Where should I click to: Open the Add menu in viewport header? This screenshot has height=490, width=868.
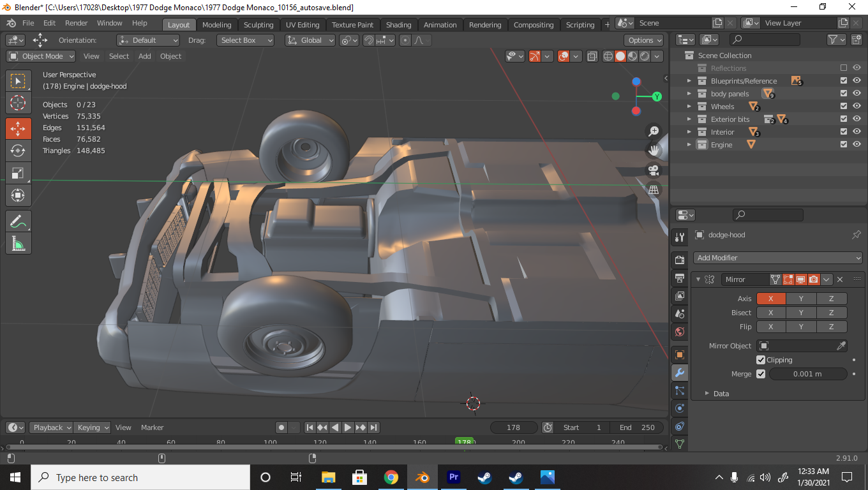click(145, 56)
